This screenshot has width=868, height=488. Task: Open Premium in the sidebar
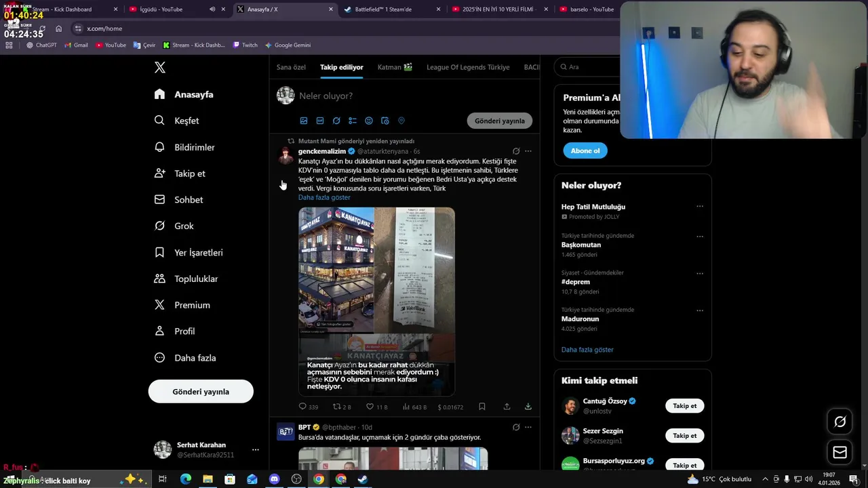pyautogui.click(x=182, y=305)
